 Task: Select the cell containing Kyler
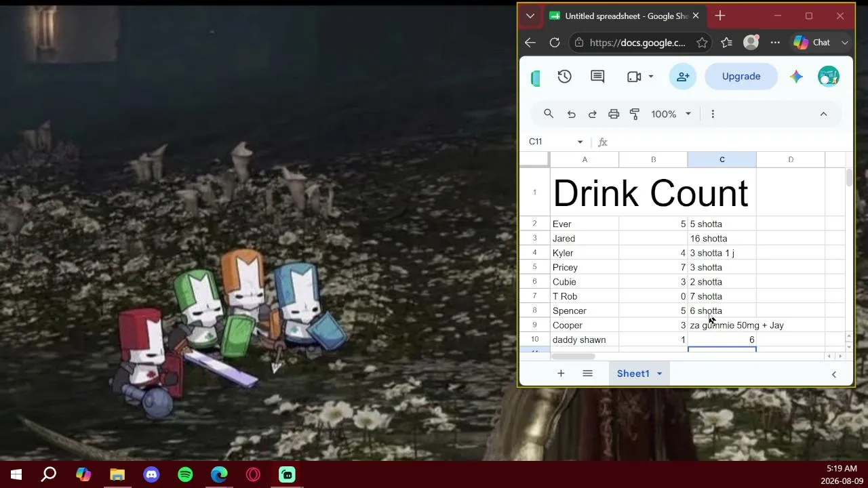pos(585,253)
